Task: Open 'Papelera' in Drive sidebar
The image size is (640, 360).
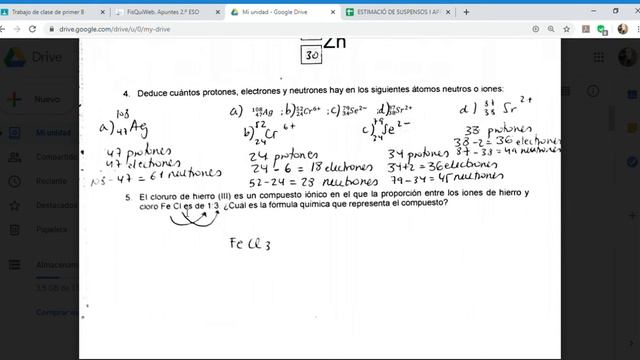Action: pyautogui.click(x=51, y=229)
